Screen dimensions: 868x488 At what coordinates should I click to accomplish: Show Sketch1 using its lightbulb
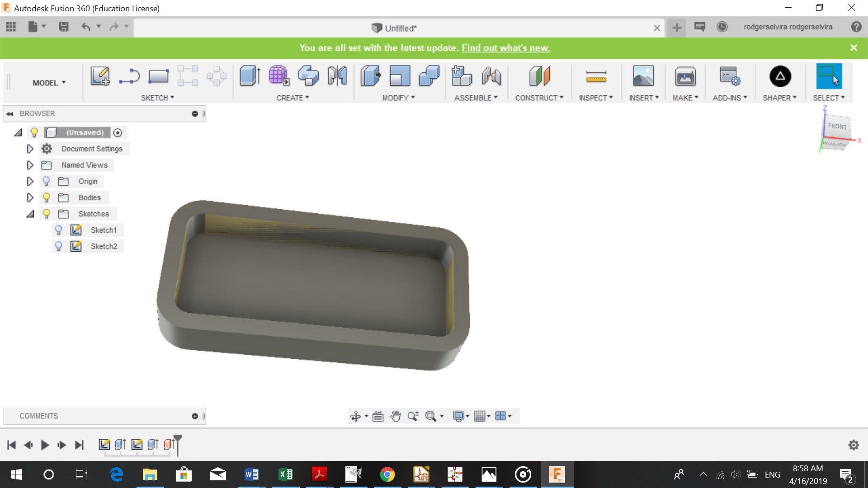pyautogui.click(x=58, y=230)
